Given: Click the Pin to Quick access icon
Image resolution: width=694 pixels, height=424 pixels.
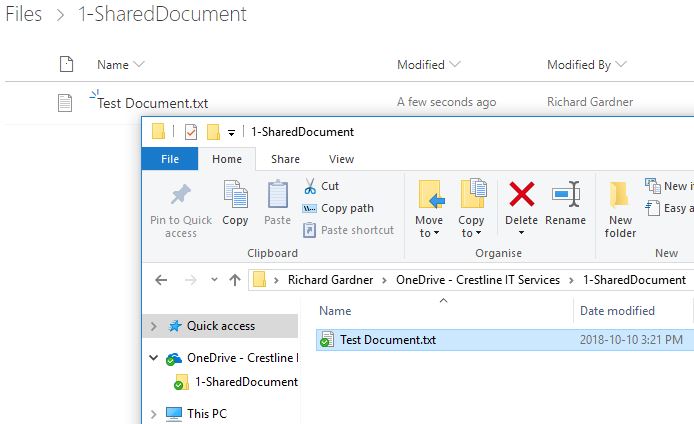Looking at the screenshot, I should [181, 197].
